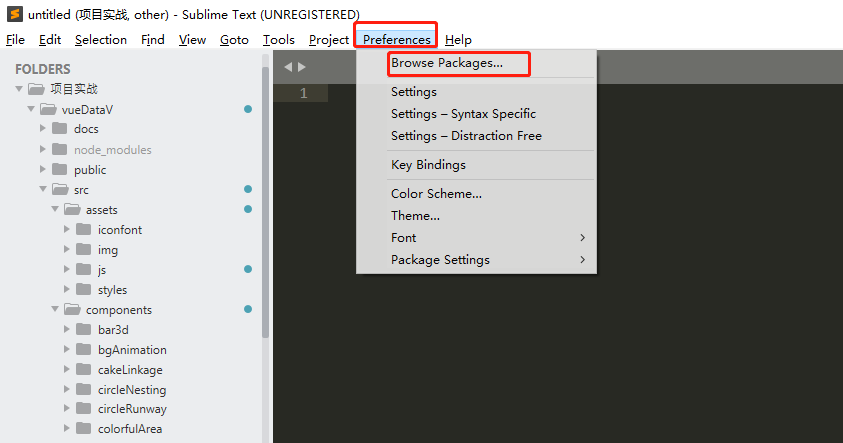Click the colorfulArea folder icon
Viewport: 843px width, 443px height.
(x=84, y=428)
